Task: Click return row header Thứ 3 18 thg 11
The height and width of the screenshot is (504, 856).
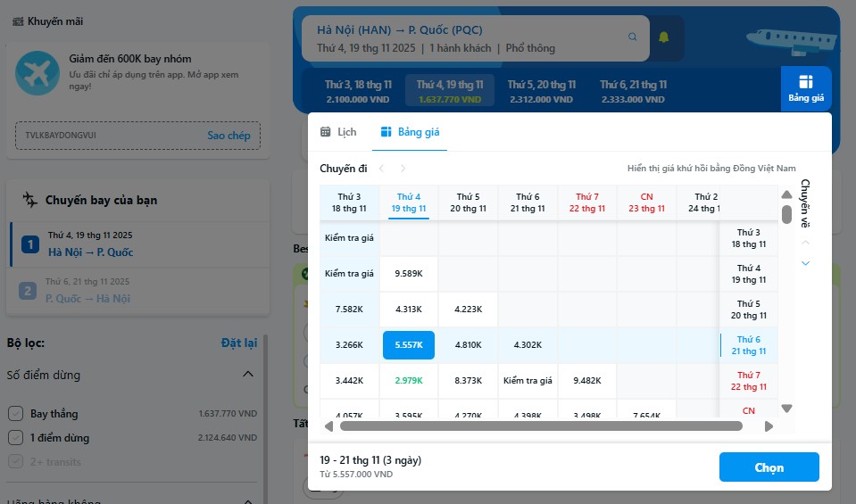Action: coord(749,238)
